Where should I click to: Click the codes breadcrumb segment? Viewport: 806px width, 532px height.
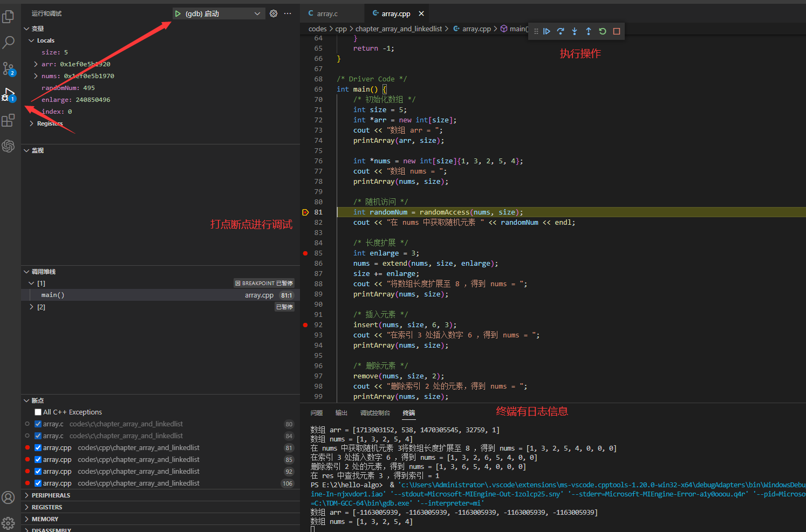pos(318,29)
